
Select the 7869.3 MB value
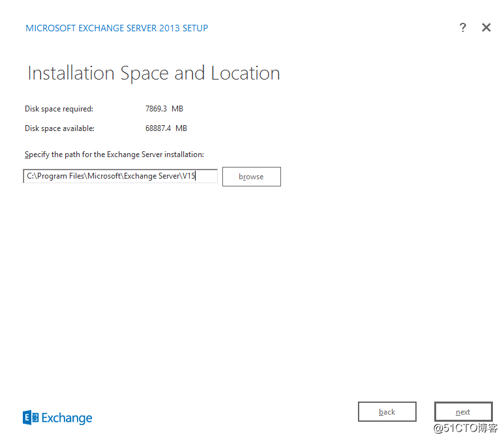164,109
